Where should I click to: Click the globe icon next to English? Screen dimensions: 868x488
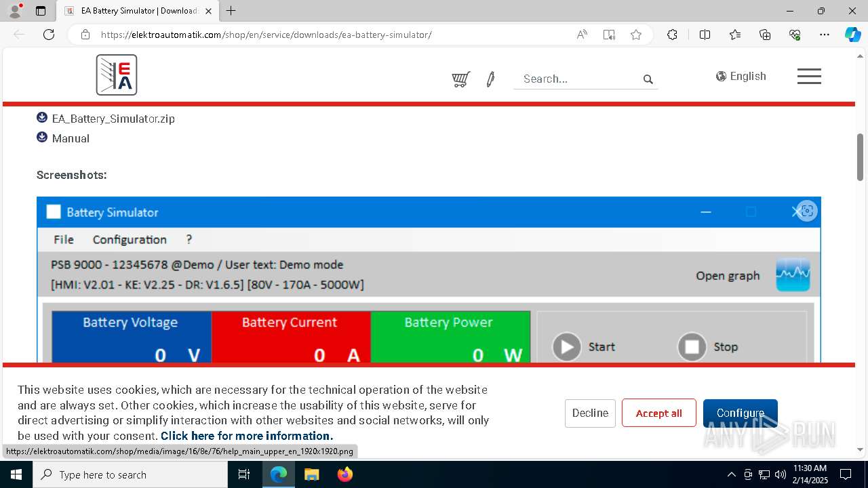(x=721, y=76)
